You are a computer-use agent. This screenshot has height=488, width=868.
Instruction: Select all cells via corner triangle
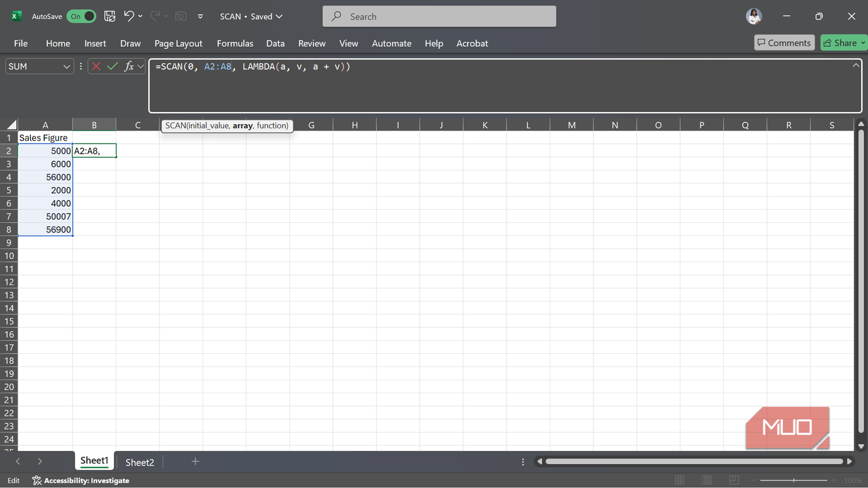[x=11, y=125]
